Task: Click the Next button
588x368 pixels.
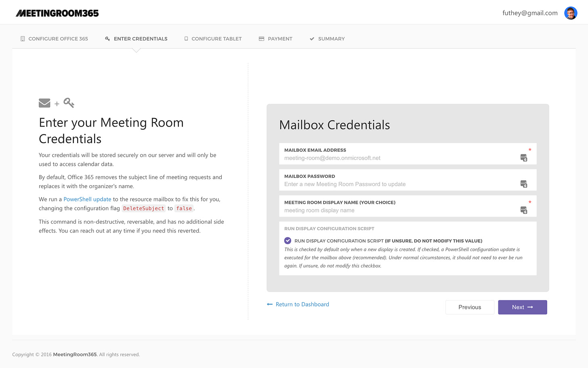Action: coord(523,307)
